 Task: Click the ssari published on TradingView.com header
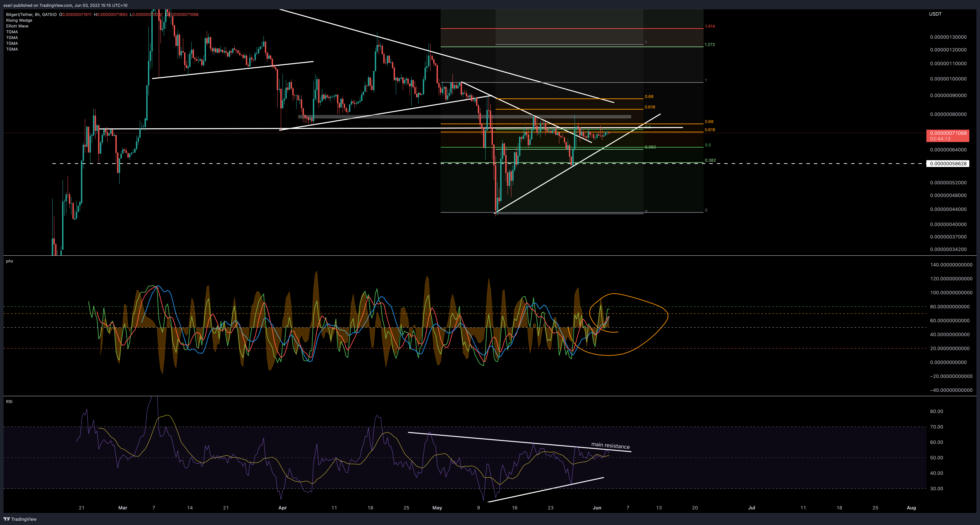[65, 5]
